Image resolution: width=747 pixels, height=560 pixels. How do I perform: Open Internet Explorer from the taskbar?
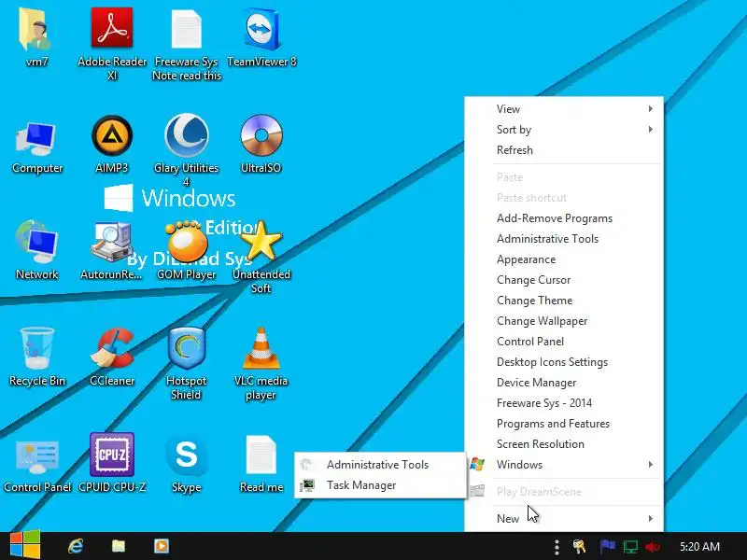76,546
